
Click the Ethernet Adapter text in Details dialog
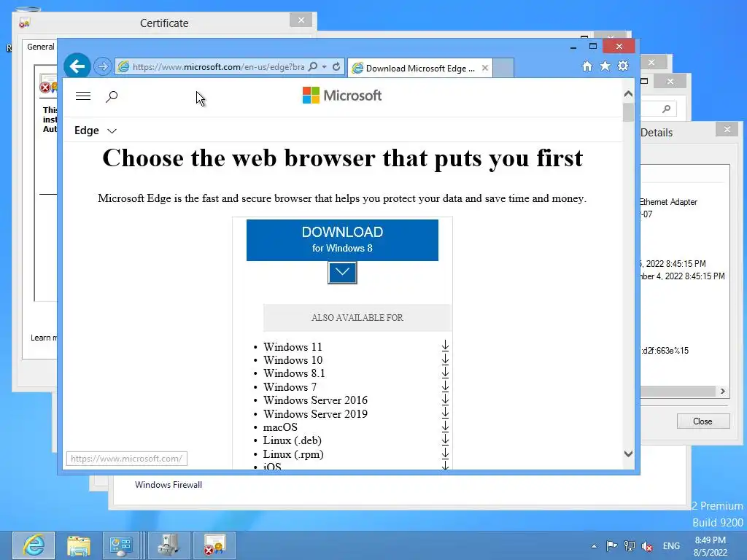point(668,202)
